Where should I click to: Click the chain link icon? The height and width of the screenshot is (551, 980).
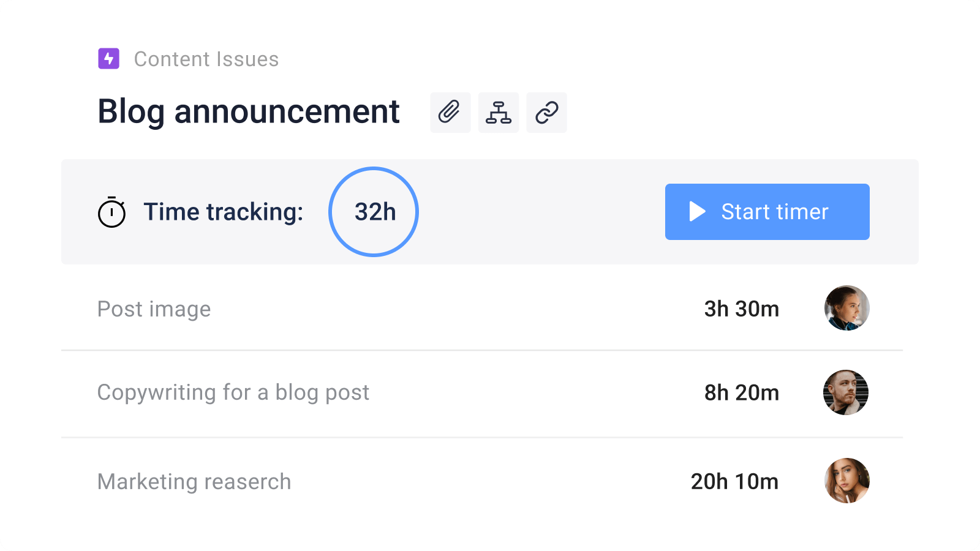(546, 113)
